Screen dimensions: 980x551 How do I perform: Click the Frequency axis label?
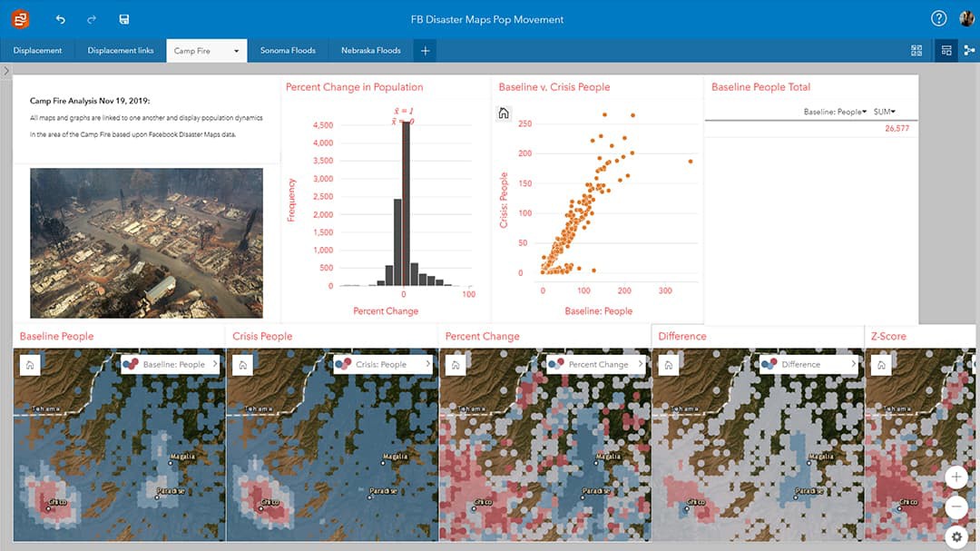tap(291, 200)
